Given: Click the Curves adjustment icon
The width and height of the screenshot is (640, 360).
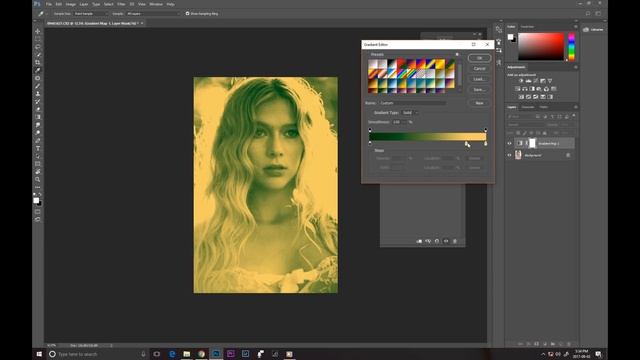Looking at the screenshot, I should [536, 81].
